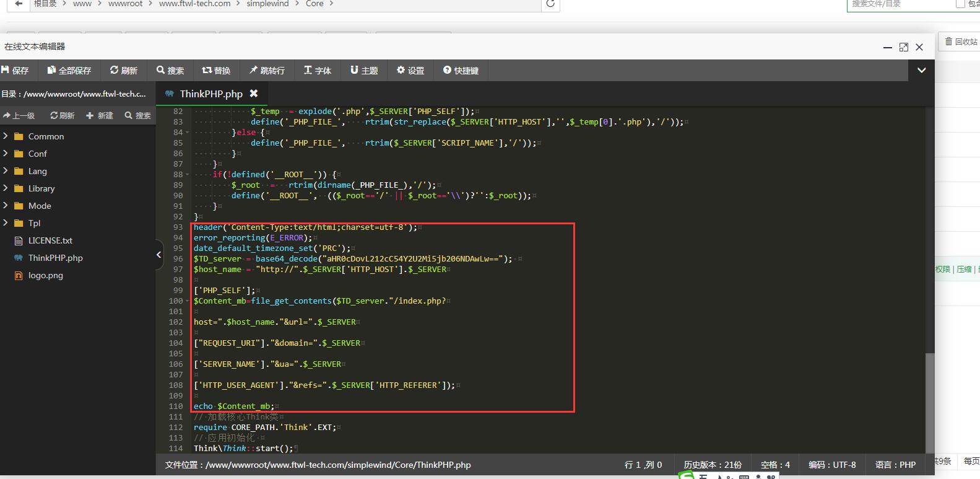Focus the 搜索文件/目录 search field
980x479 pixels.
(901, 4)
